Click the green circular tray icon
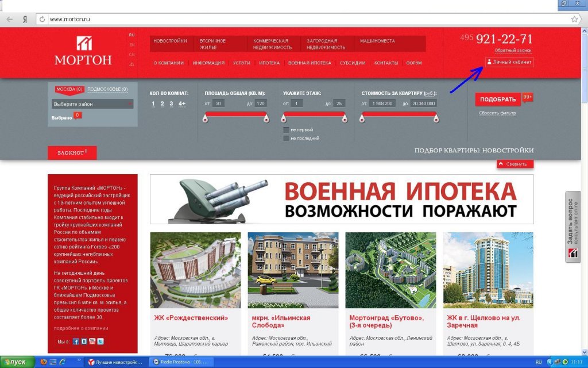This screenshot has width=588, height=368. (565, 362)
